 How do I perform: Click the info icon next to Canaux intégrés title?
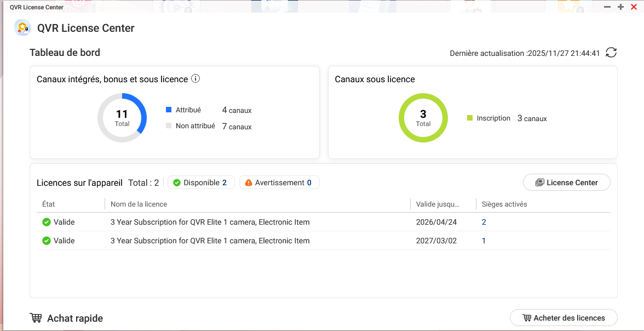[x=196, y=79]
